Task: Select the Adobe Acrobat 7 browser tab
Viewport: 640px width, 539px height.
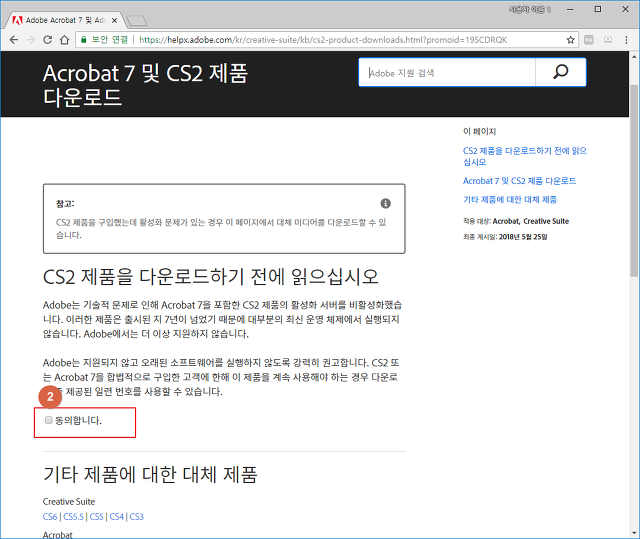Action: (x=65, y=20)
